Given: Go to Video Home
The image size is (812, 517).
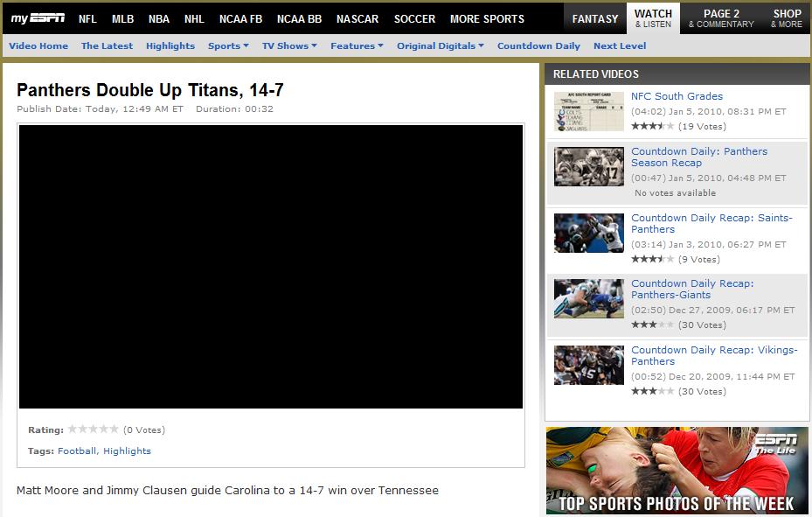Looking at the screenshot, I should point(38,46).
